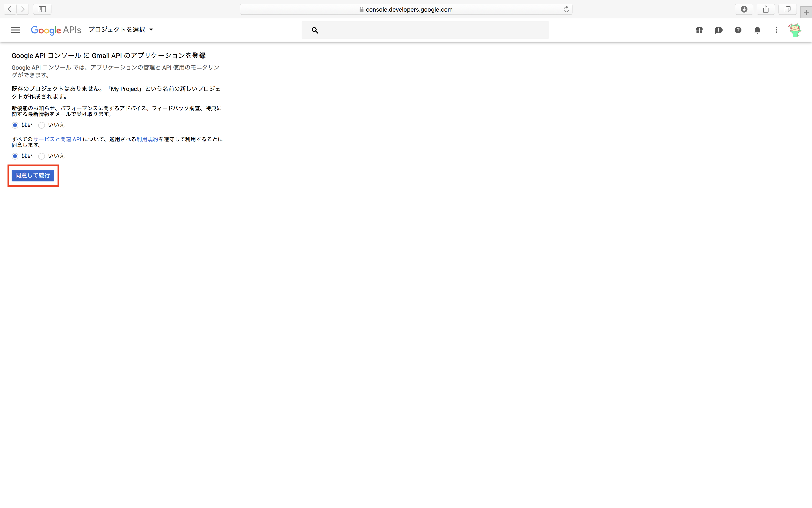
Task: Click the page heading about Gmail API registration
Action: pyautogui.click(x=109, y=55)
